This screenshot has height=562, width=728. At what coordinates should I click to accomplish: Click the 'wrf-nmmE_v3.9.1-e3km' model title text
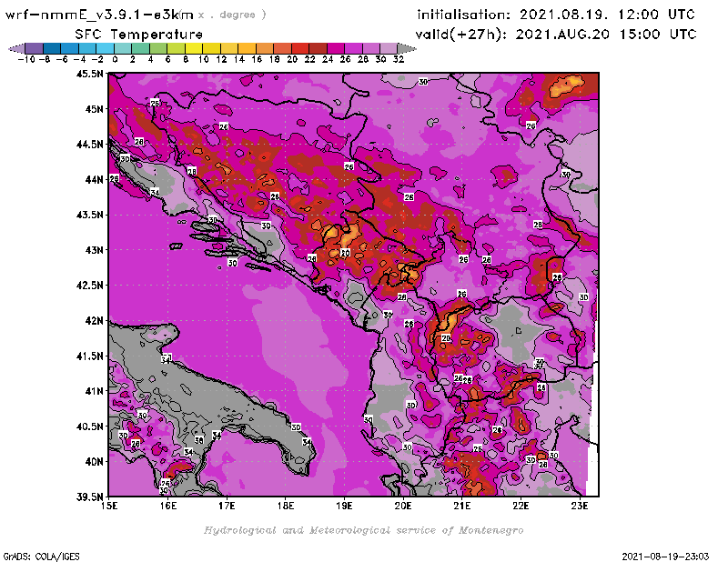99,15
